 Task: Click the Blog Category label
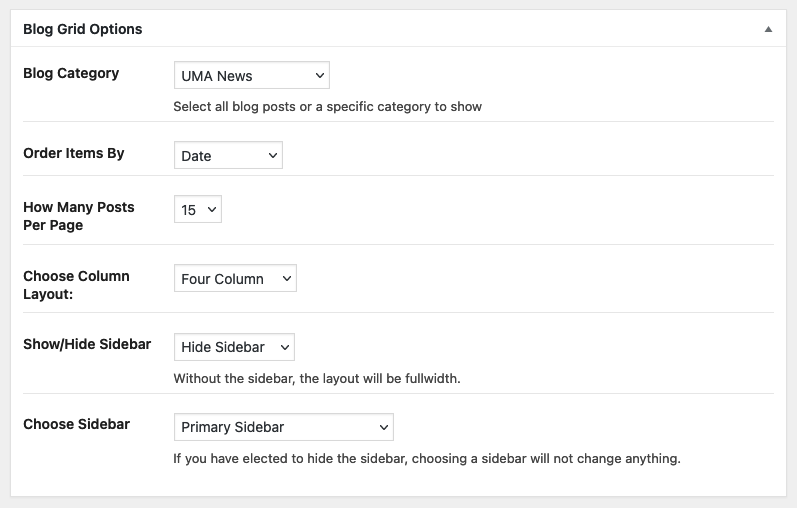71,73
